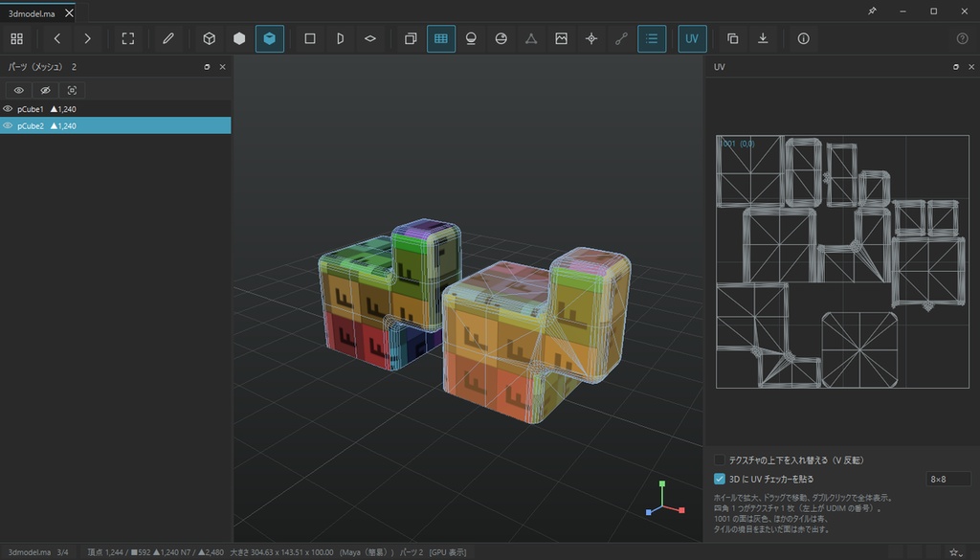
Task: Click the '頂点 1,244' vertex count status text
Action: 105,552
